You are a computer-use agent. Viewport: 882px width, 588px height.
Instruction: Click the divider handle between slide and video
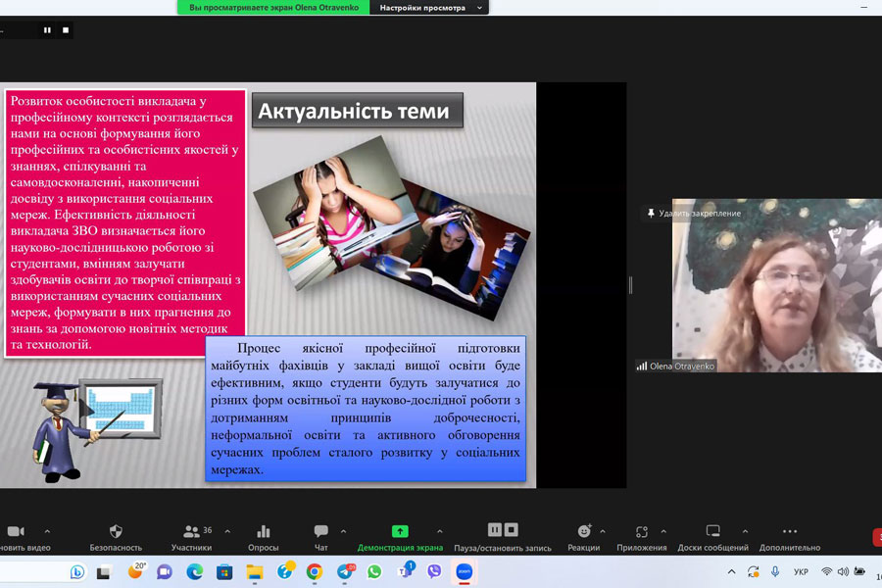(630, 285)
